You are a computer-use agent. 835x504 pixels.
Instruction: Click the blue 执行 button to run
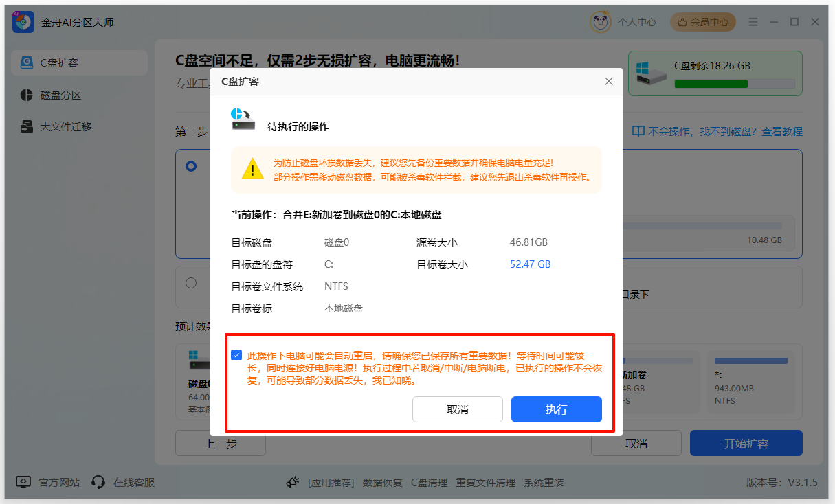[x=556, y=409]
